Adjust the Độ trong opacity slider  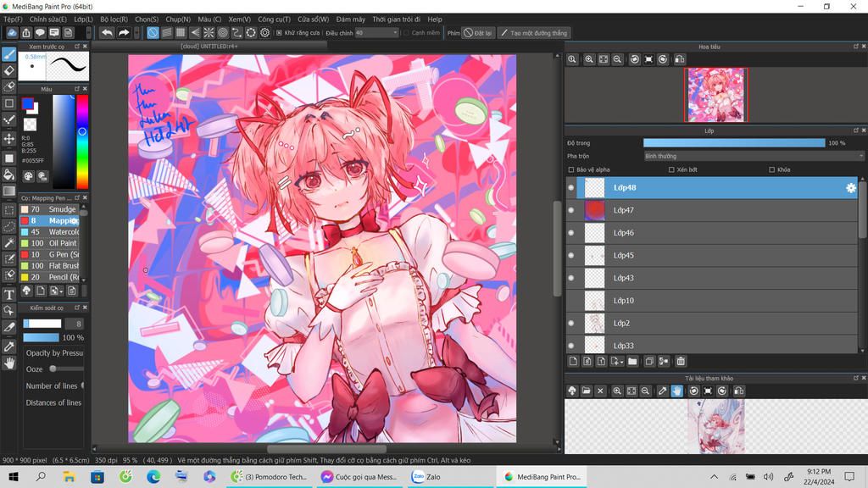coord(734,142)
